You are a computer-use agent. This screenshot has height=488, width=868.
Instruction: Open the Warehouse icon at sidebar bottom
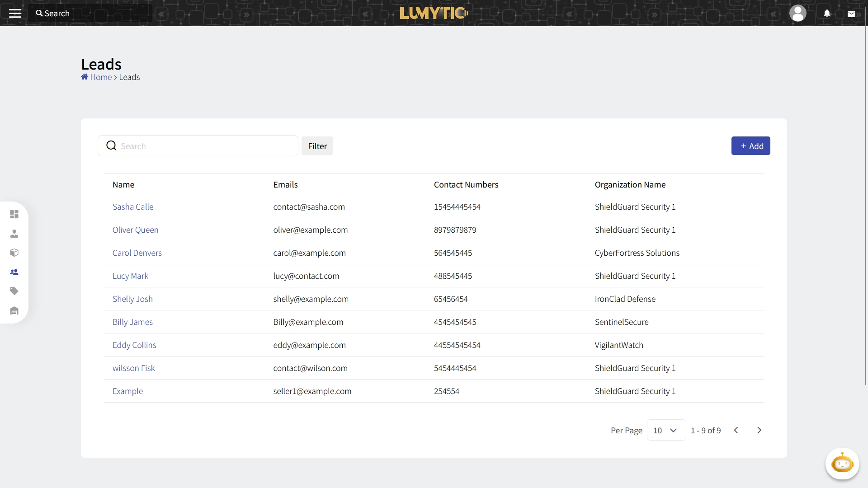point(14,310)
